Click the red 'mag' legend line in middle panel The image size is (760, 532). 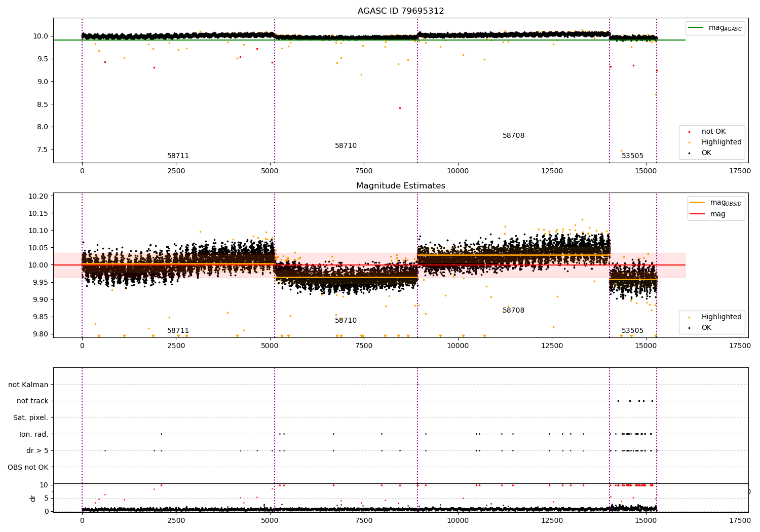click(x=697, y=214)
